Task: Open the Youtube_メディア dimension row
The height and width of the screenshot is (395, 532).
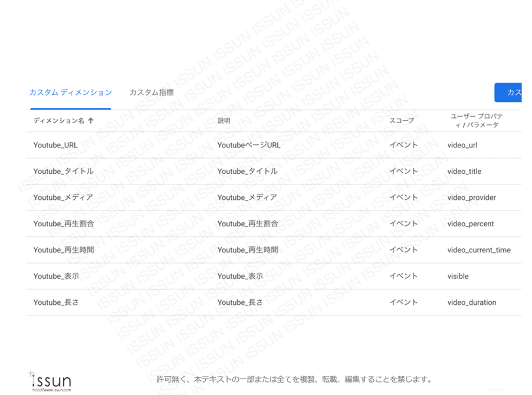Action: tap(63, 197)
